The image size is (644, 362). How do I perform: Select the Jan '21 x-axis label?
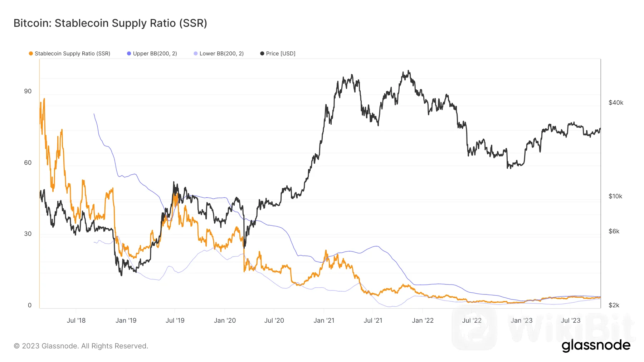point(324,321)
